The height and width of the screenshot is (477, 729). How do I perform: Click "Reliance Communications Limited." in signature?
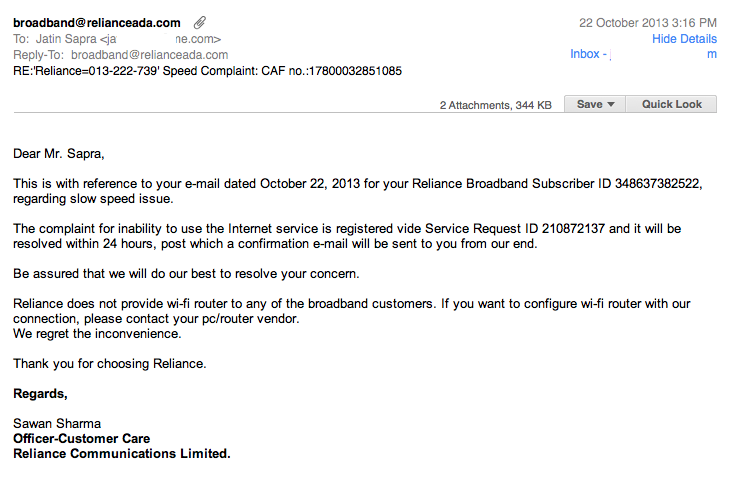[121, 453]
